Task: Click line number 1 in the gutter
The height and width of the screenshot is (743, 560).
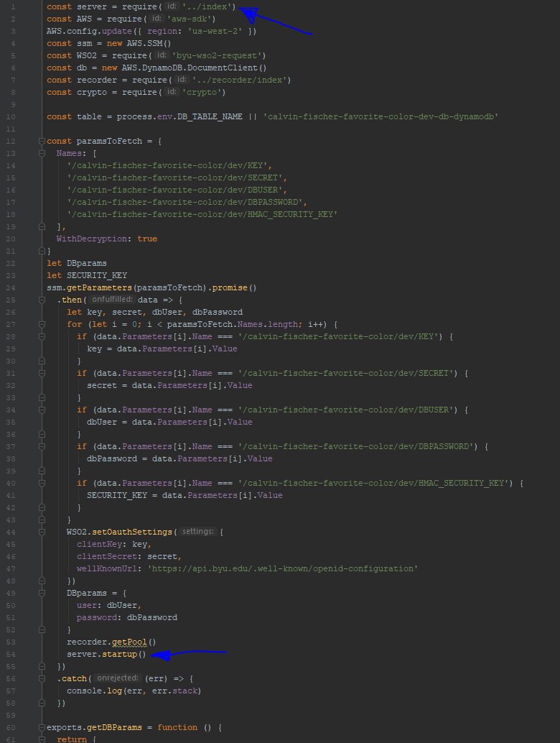Action: click(x=13, y=7)
